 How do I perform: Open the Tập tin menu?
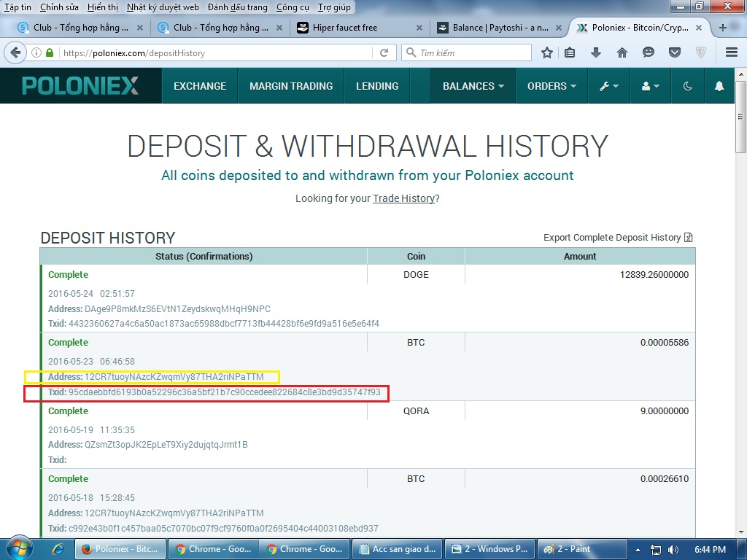click(18, 7)
